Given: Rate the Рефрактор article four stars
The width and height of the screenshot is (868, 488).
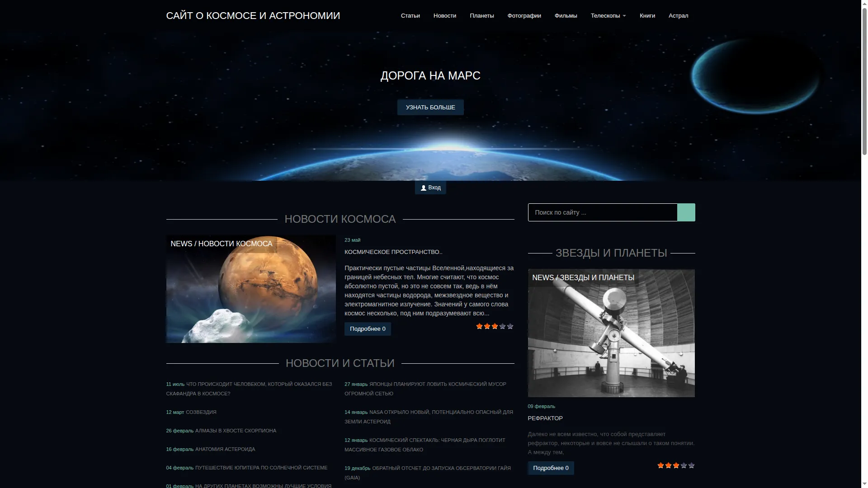Looking at the screenshot, I should coord(684,465).
